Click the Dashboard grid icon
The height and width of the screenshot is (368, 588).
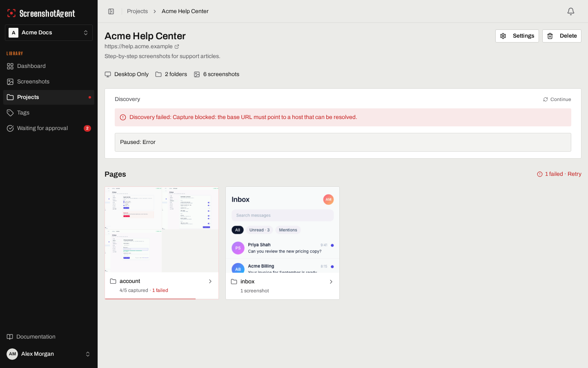pyautogui.click(x=10, y=66)
